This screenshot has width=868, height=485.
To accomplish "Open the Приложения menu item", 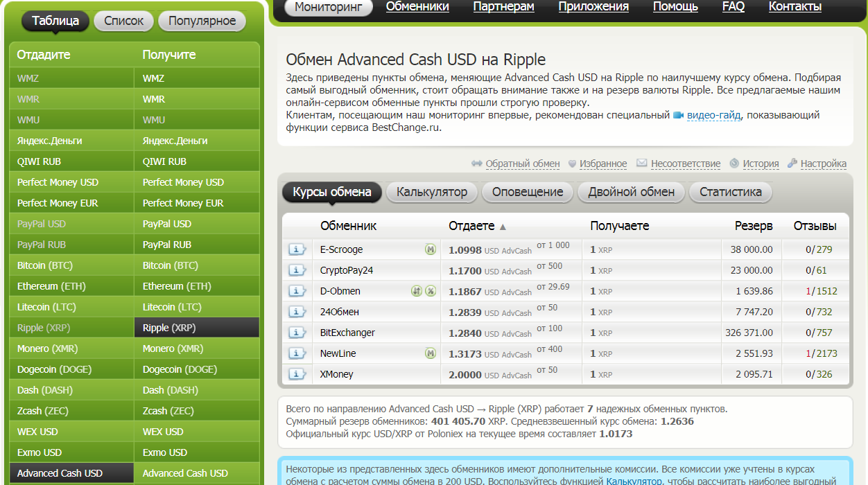I will click(x=593, y=6).
